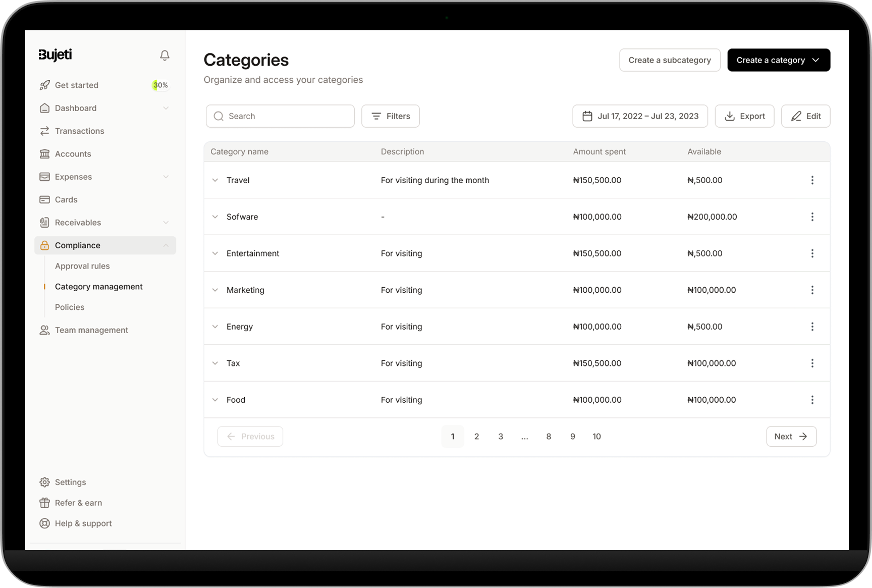Click the Compliance lock icon
The width and height of the screenshot is (872, 588).
[x=45, y=245]
